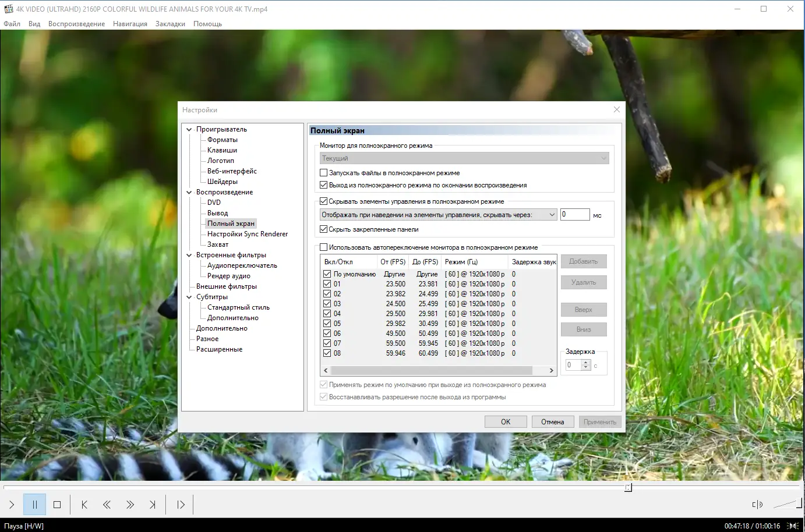
Task: Select Форматы in the settings tree
Action: click(x=223, y=140)
